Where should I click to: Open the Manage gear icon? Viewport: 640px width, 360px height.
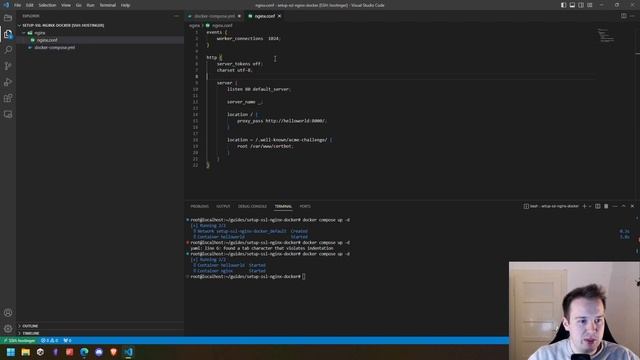pos(8,329)
